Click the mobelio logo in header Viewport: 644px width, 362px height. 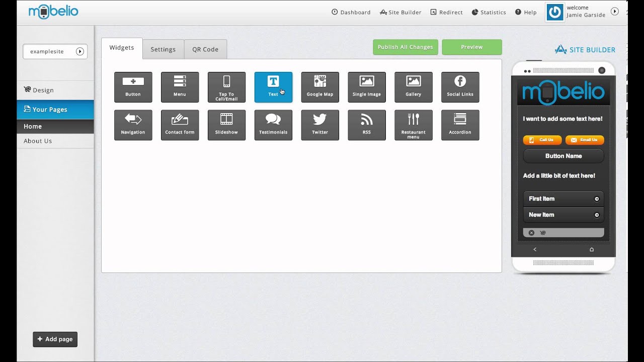[53, 12]
